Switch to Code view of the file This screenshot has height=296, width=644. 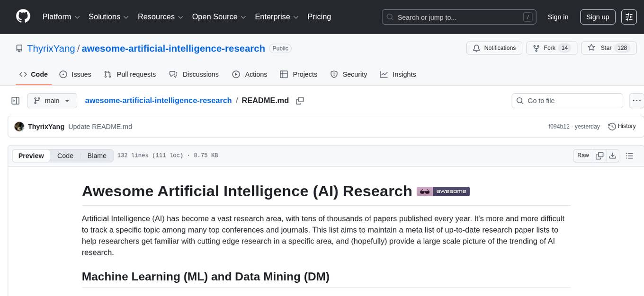point(65,156)
